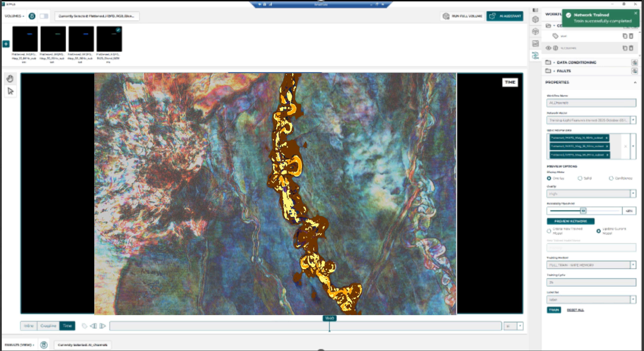Click the Reset All link
Viewport: 644px width, 351px height.
(576, 310)
